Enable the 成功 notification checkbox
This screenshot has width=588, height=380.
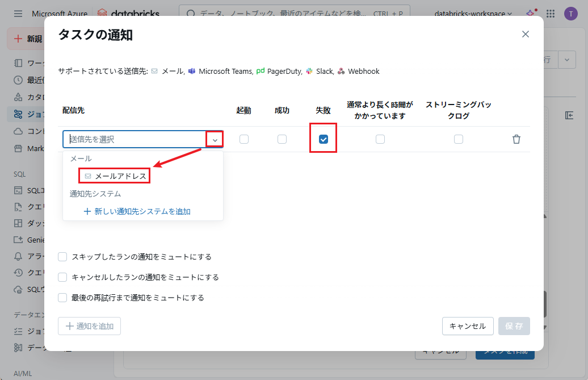282,139
